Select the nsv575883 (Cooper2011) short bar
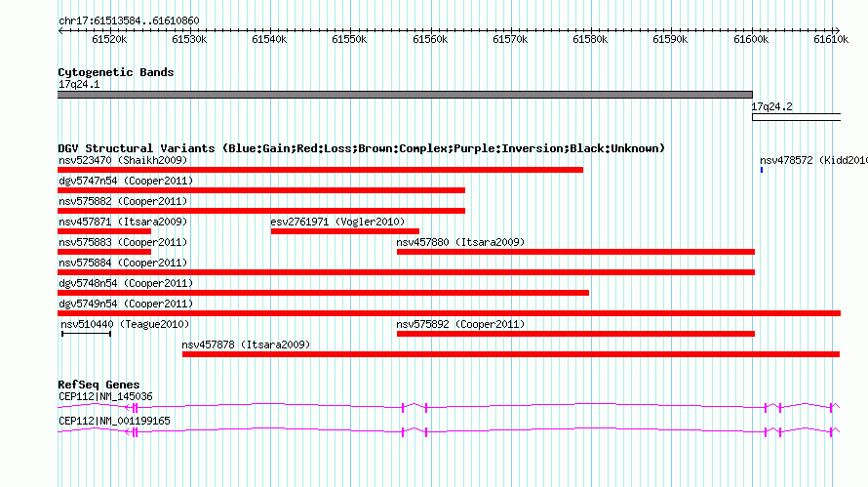The height and width of the screenshot is (487, 868). [104, 252]
